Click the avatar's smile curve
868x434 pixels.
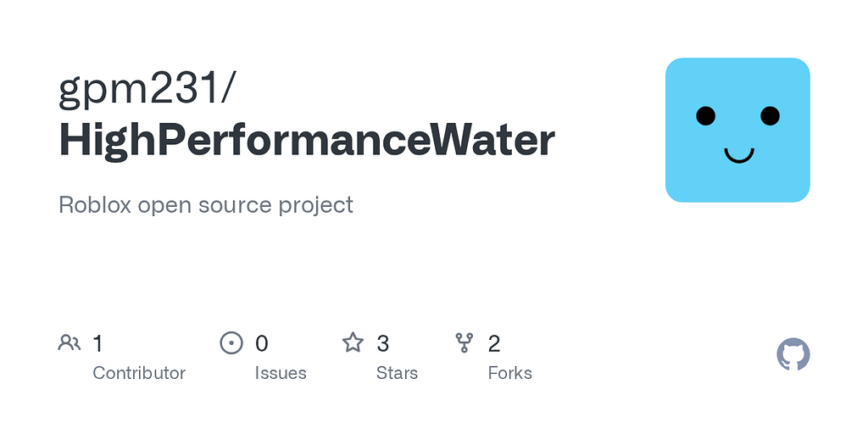[x=738, y=155]
